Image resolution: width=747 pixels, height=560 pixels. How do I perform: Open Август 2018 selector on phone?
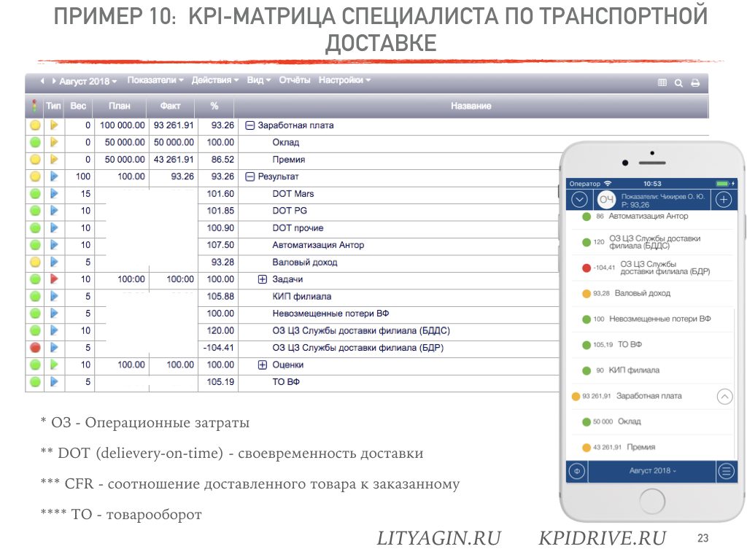652,470
